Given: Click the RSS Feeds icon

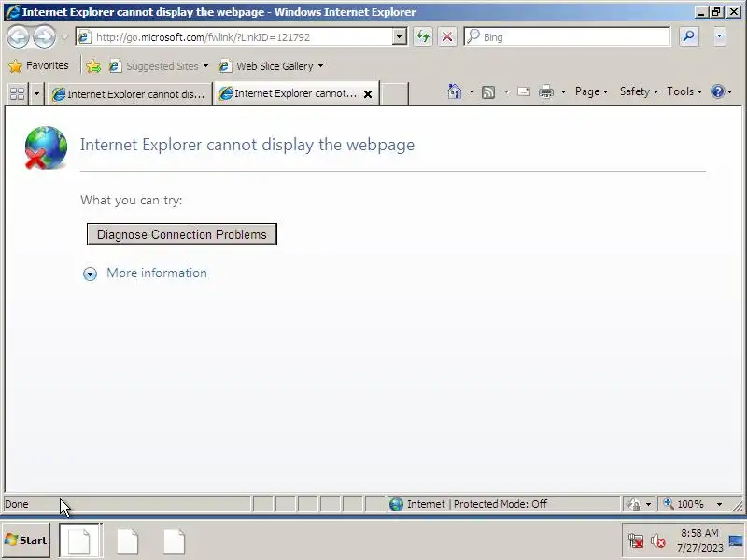Looking at the screenshot, I should point(488,91).
